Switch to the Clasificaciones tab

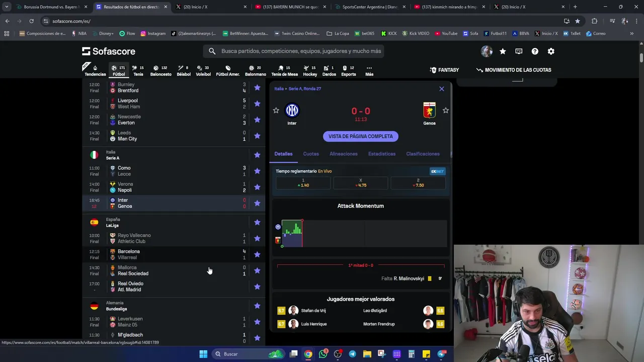point(423,154)
